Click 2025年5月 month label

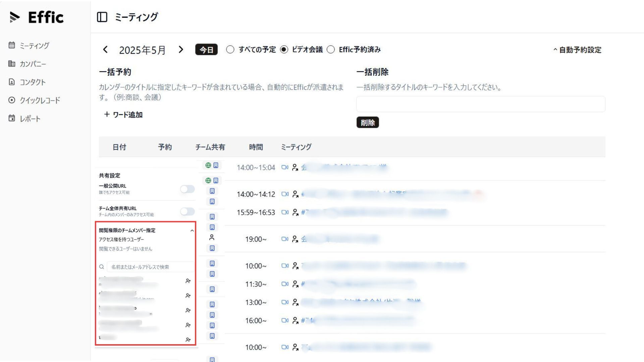(x=143, y=50)
